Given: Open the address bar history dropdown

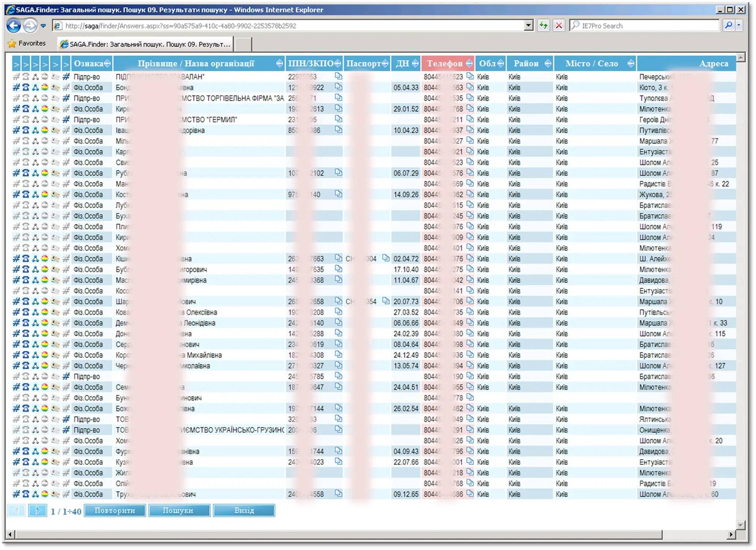Looking at the screenshot, I should (529, 26).
